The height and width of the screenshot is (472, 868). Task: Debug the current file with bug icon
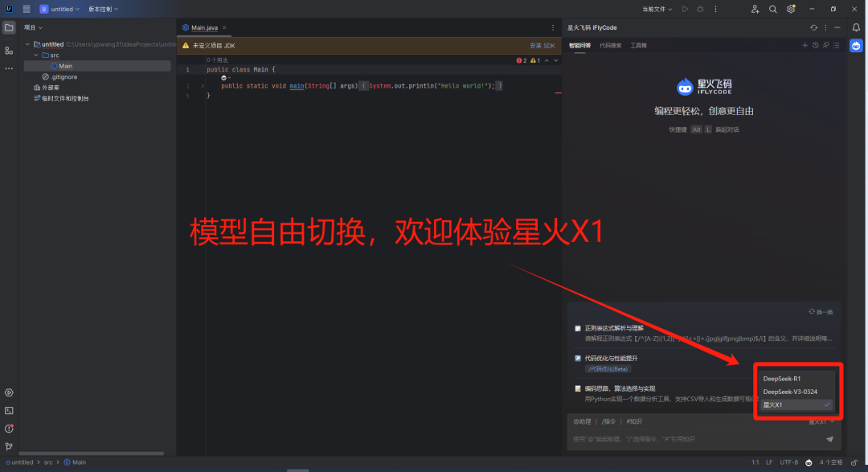[x=700, y=9]
